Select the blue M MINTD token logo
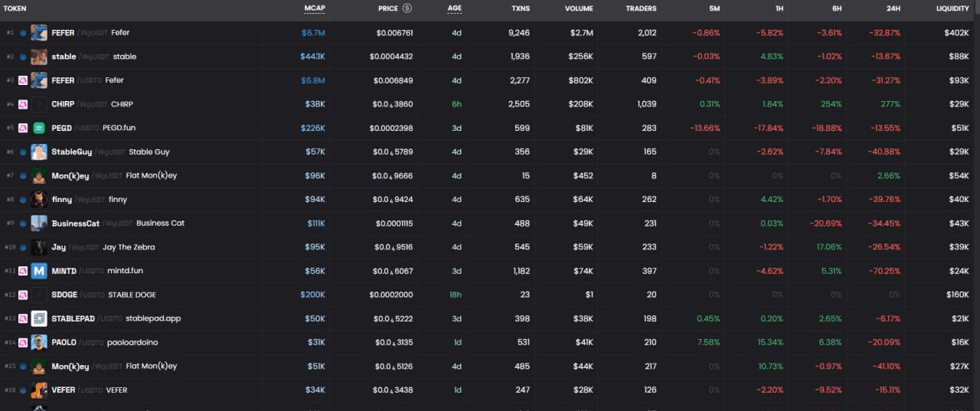Image resolution: width=980 pixels, height=411 pixels. pos(39,271)
